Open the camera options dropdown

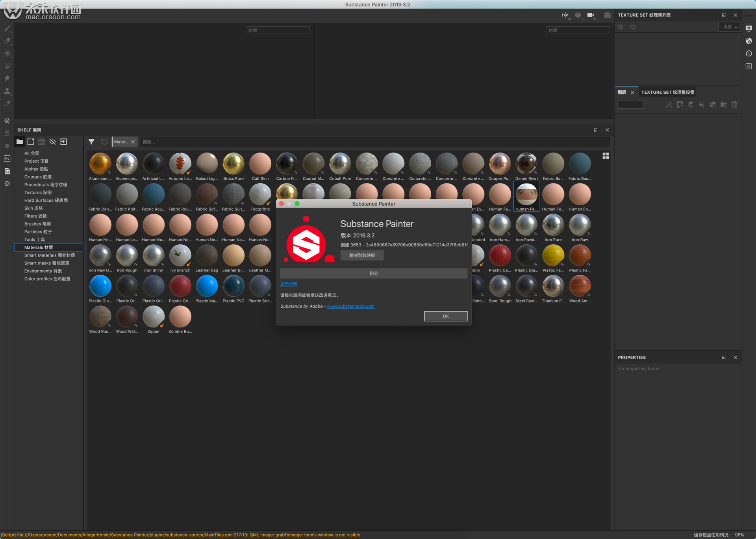(x=591, y=15)
